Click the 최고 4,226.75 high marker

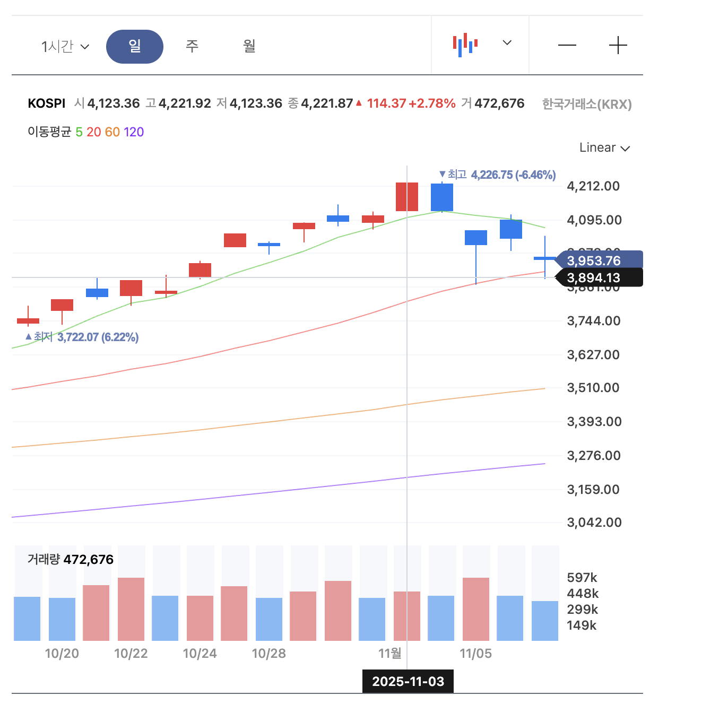pos(497,175)
